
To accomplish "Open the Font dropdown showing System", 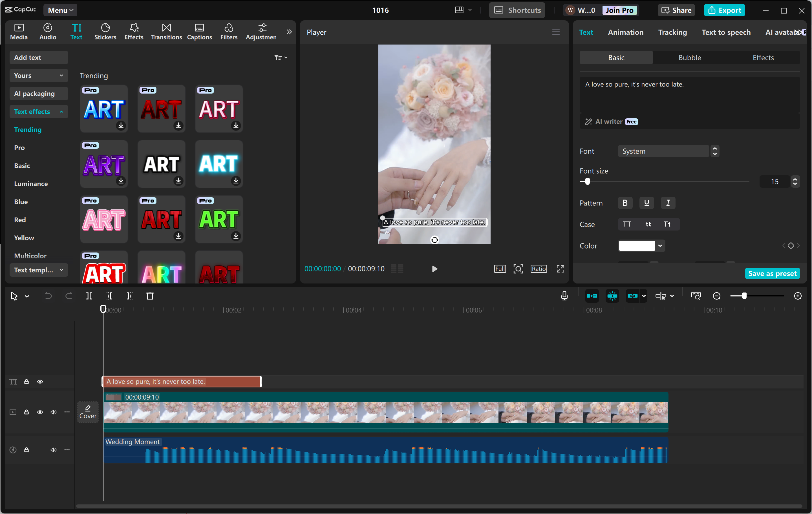I will [664, 151].
